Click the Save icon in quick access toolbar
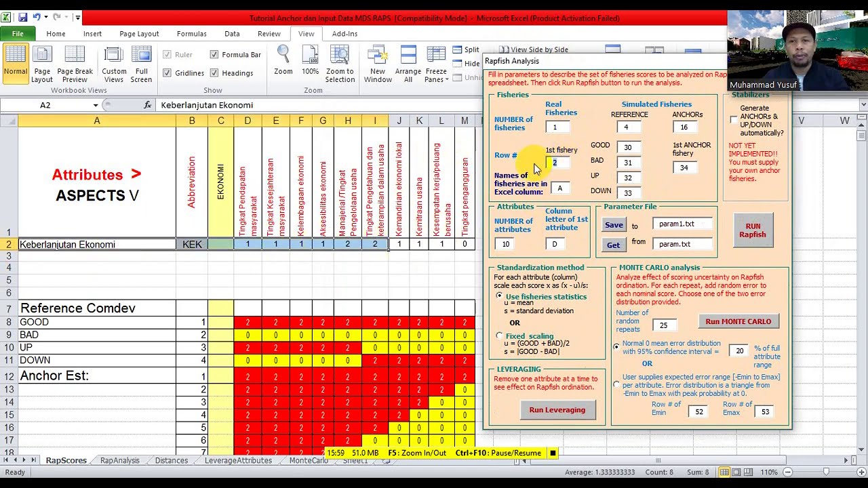 [23, 17]
